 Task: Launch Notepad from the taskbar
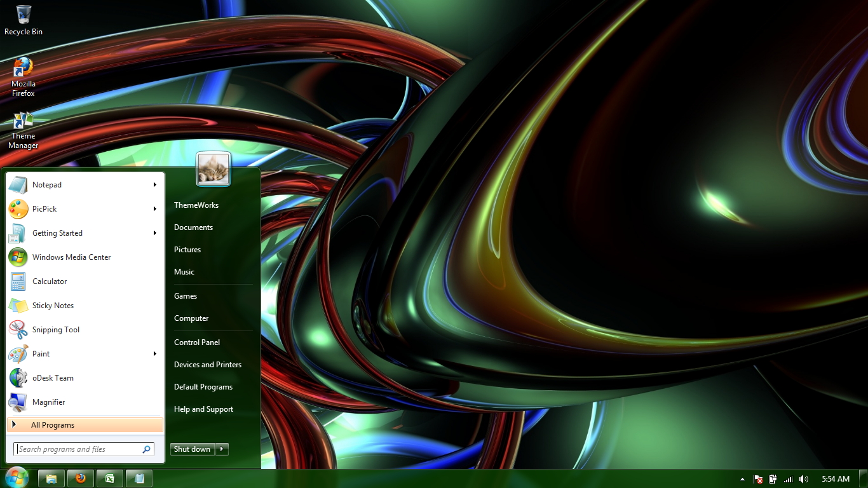[x=139, y=478]
